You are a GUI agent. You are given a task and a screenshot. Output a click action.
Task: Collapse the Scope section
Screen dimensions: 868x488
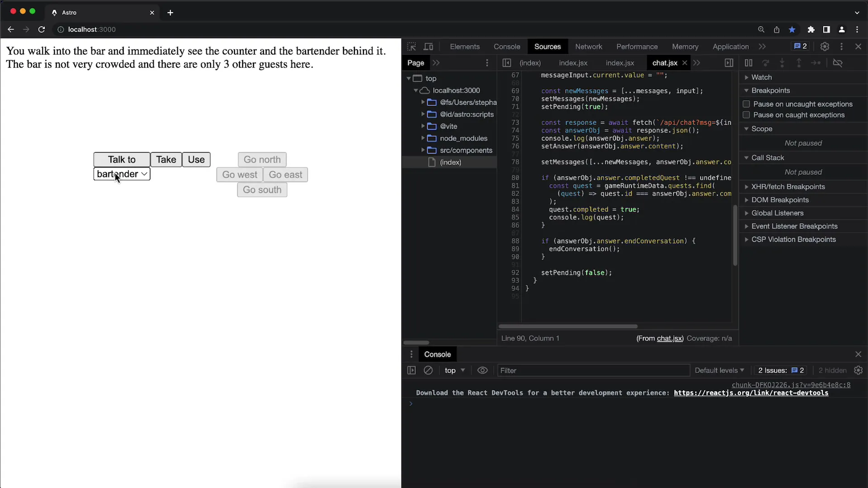click(762, 129)
